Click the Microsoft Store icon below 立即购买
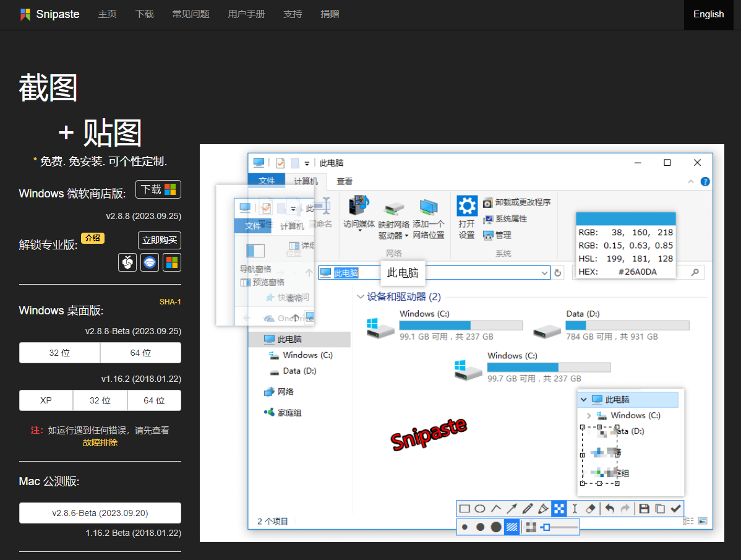This screenshot has width=741, height=560. click(172, 262)
